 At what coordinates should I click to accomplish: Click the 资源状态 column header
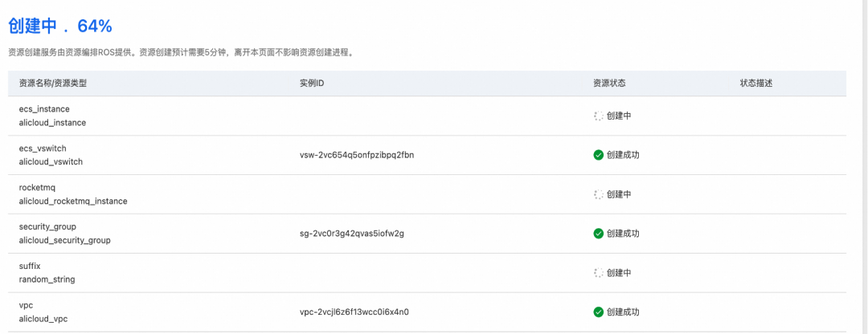(609, 83)
